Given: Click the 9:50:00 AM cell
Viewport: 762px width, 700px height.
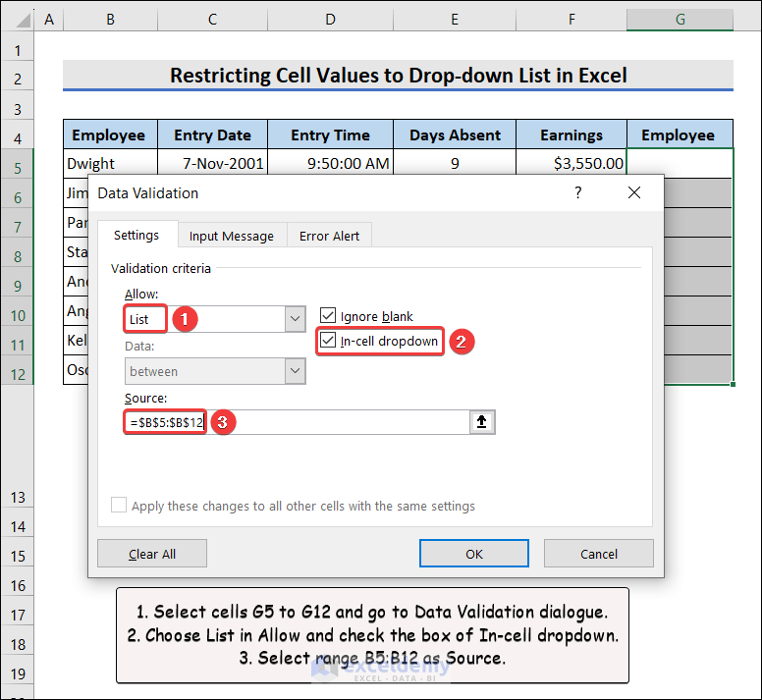Looking at the screenshot, I should point(331,163).
